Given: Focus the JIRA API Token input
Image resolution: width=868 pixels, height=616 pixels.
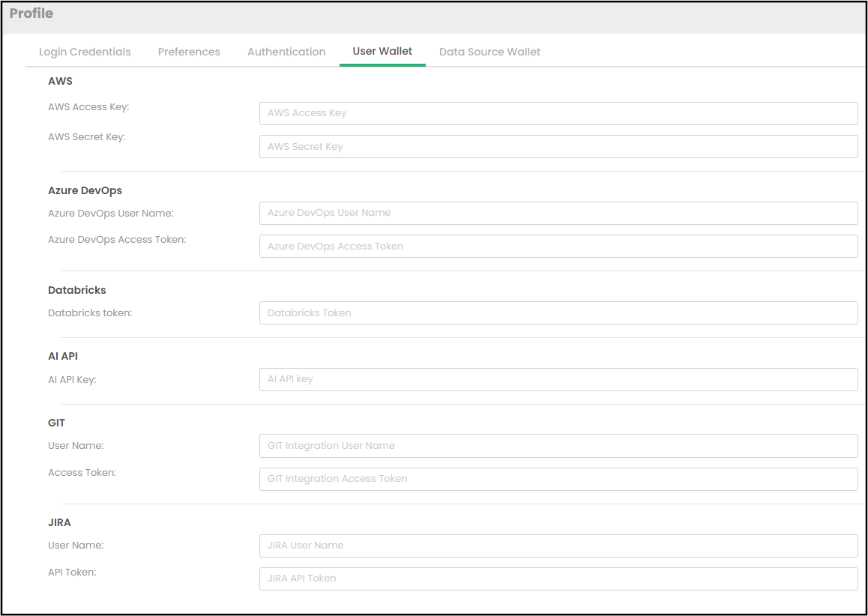Looking at the screenshot, I should [x=558, y=579].
